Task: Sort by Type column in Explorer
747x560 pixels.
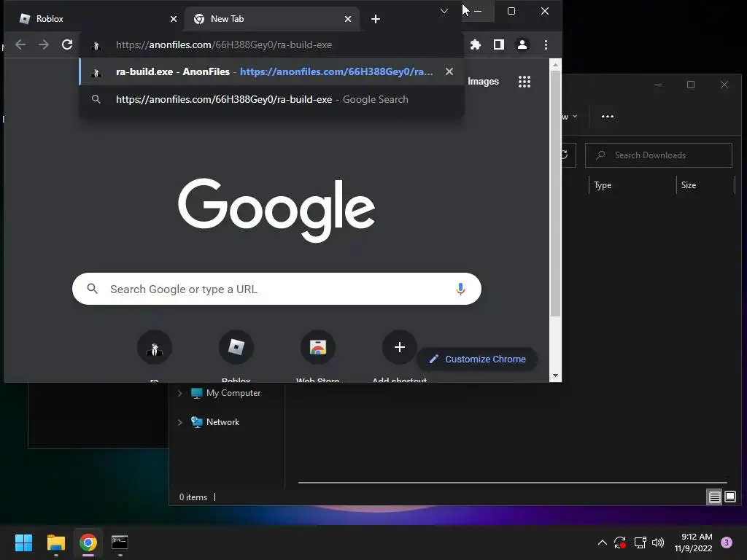Action: point(603,185)
